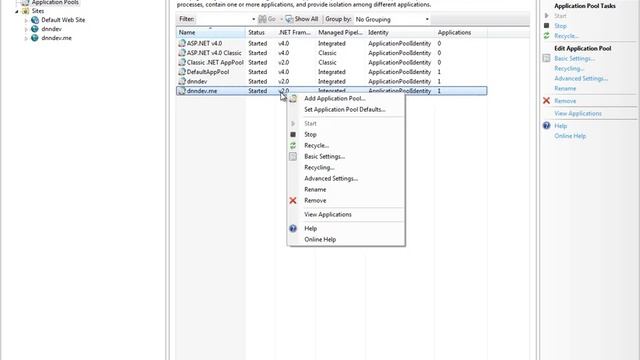The image size is (640, 360).
Task: Select the Classic .NET AppPool row name
Action: (215, 62)
